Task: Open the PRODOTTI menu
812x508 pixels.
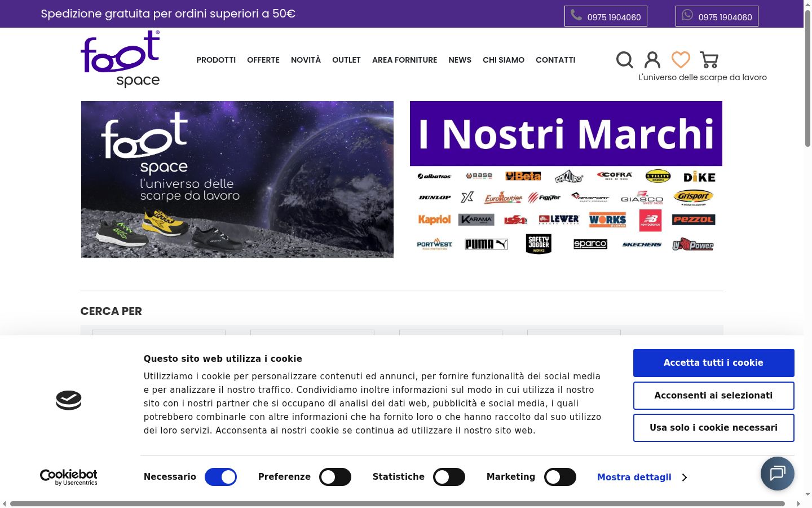Action: 216,60
